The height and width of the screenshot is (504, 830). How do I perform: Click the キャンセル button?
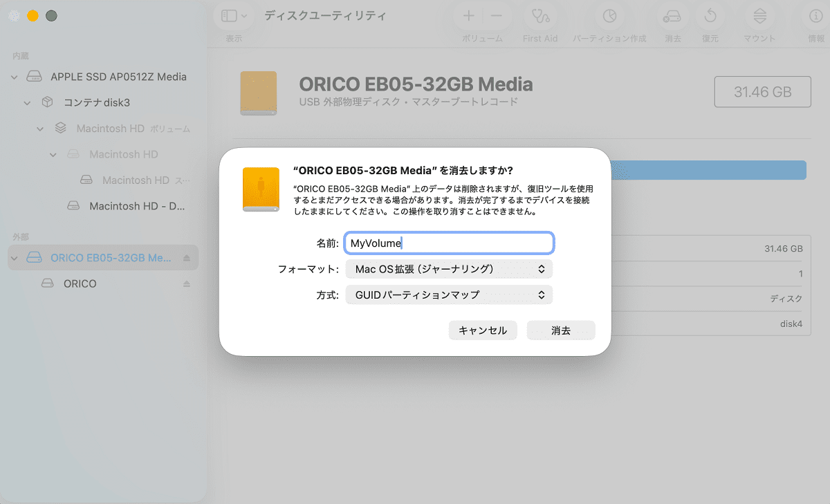[483, 330]
